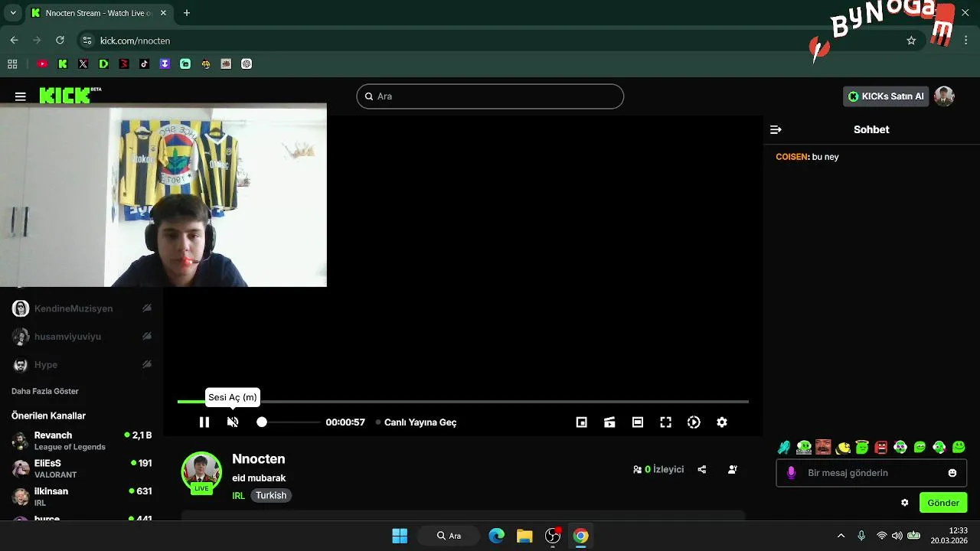Image resolution: width=980 pixels, height=551 pixels.
Task: Click the 0 İzleyici viewer count
Action: tap(658, 470)
